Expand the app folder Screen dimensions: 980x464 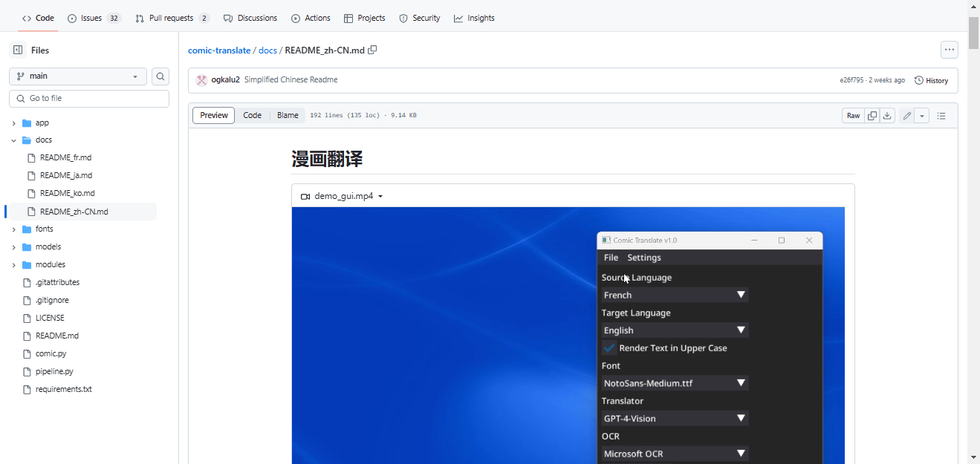(x=13, y=123)
